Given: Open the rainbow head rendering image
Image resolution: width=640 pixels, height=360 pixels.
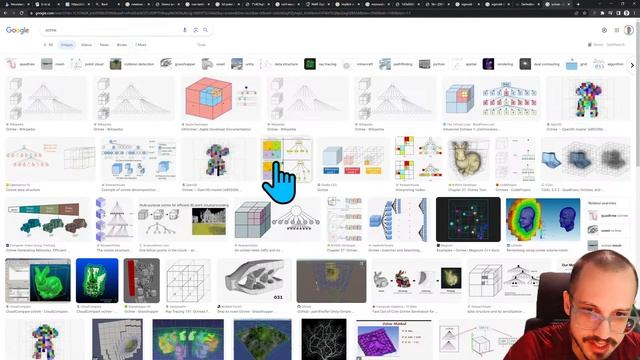Looking at the screenshot, I should pos(543,220).
